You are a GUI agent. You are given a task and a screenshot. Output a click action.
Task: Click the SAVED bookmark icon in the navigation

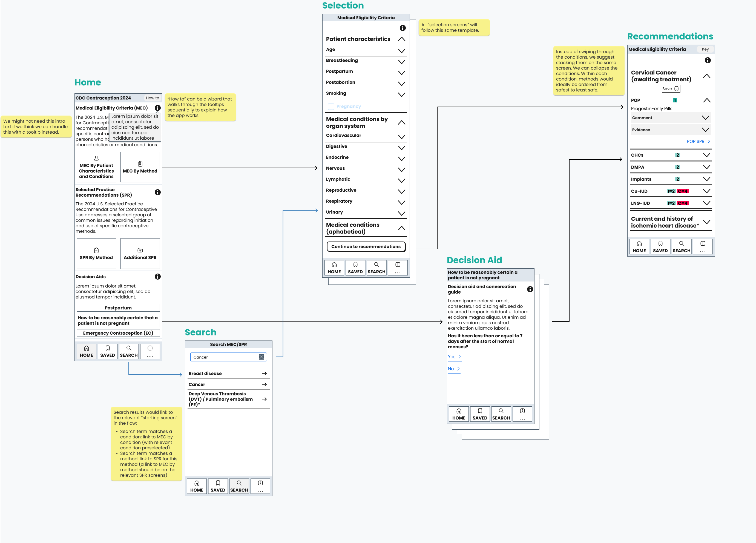(107, 351)
